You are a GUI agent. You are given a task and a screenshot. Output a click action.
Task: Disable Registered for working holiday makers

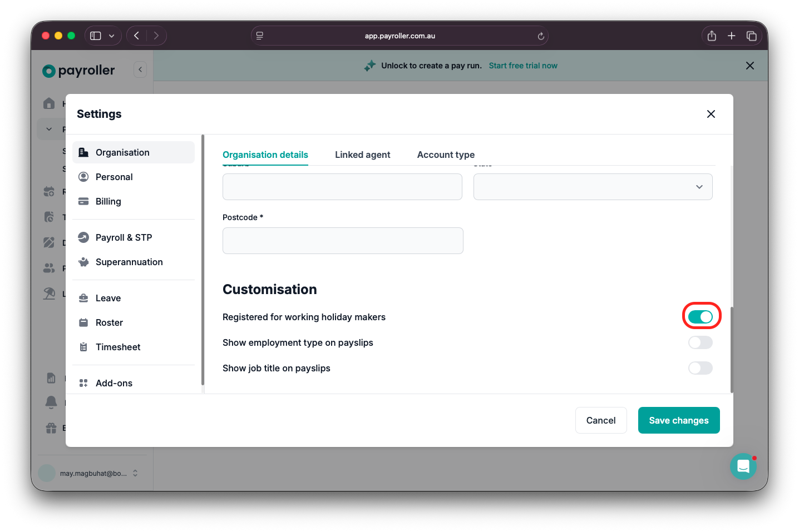pyautogui.click(x=701, y=317)
